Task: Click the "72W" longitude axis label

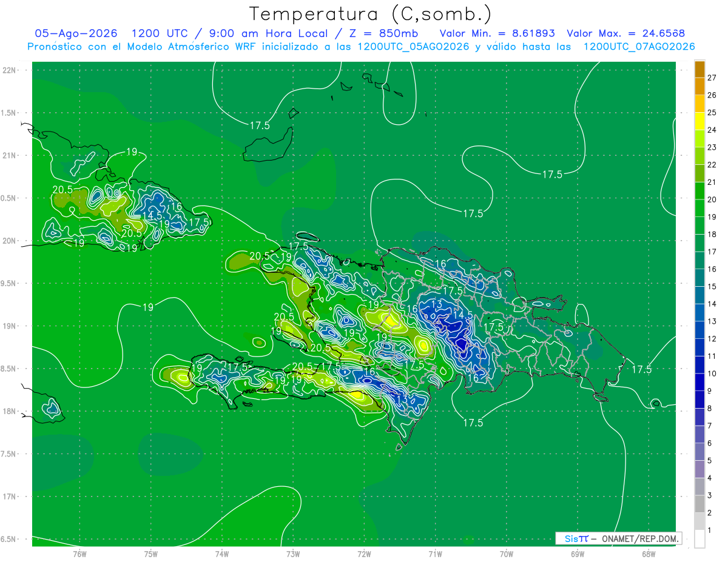Action: [x=364, y=554]
